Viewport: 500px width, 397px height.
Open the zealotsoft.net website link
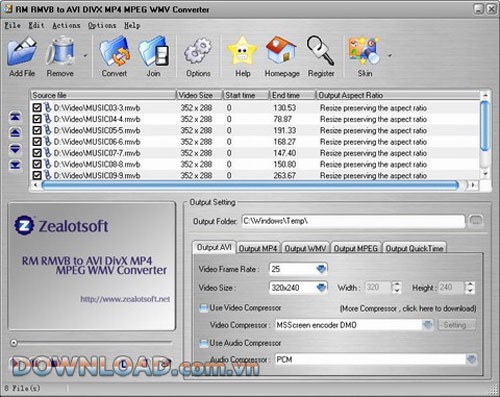[125, 299]
